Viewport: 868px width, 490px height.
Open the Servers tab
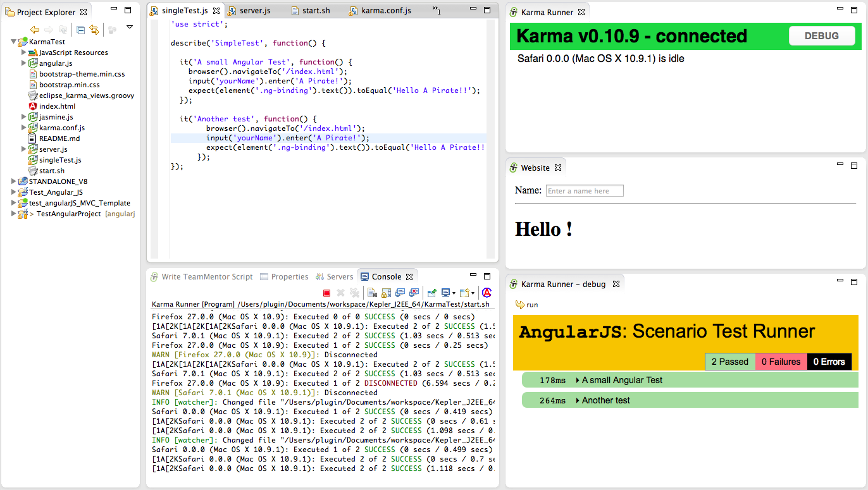coord(335,277)
